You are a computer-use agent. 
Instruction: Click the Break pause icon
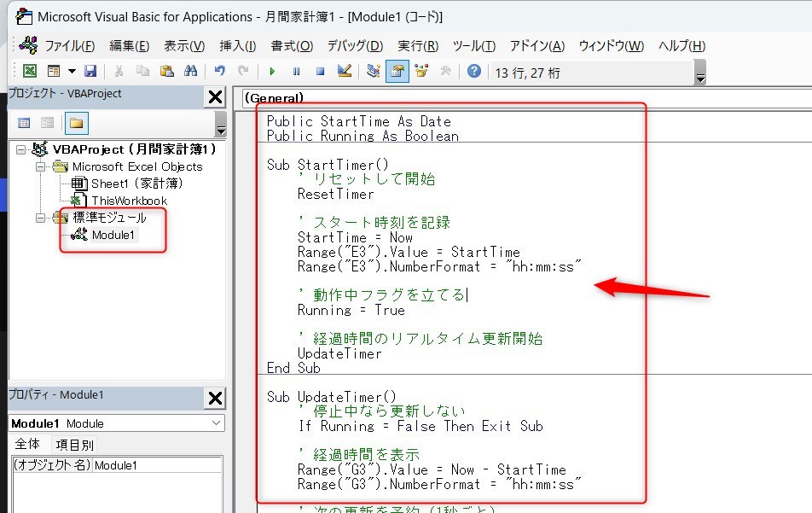point(296,72)
